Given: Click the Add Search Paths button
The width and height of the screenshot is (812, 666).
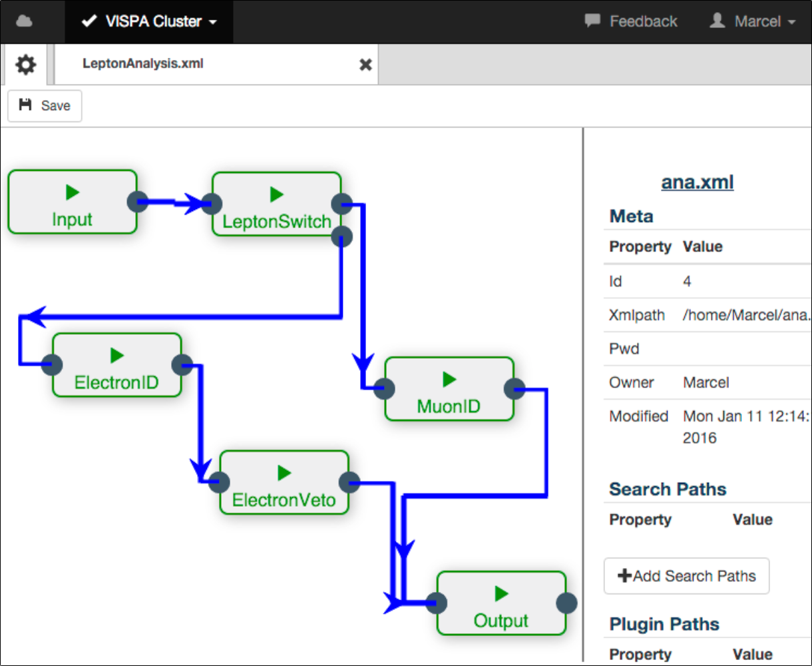Looking at the screenshot, I should tap(686, 576).
